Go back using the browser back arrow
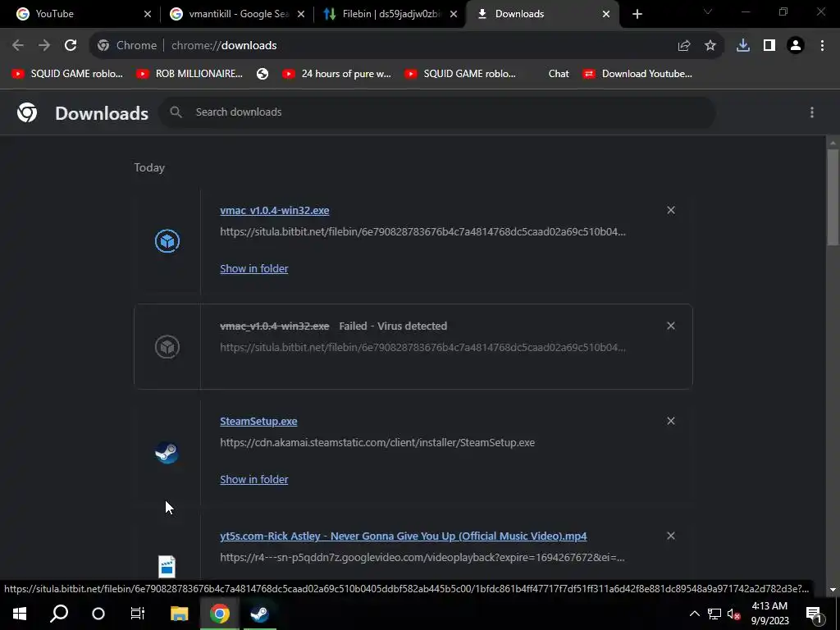 click(18, 46)
